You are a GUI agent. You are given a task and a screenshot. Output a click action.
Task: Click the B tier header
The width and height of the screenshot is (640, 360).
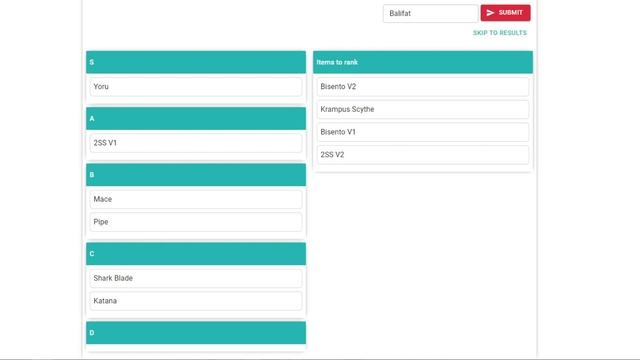point(196,175)
